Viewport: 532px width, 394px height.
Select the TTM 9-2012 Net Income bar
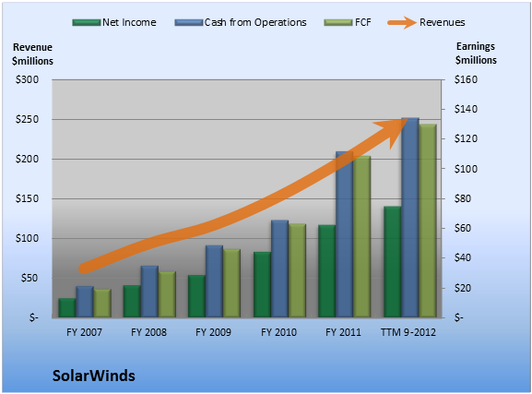tap(392, 262)
